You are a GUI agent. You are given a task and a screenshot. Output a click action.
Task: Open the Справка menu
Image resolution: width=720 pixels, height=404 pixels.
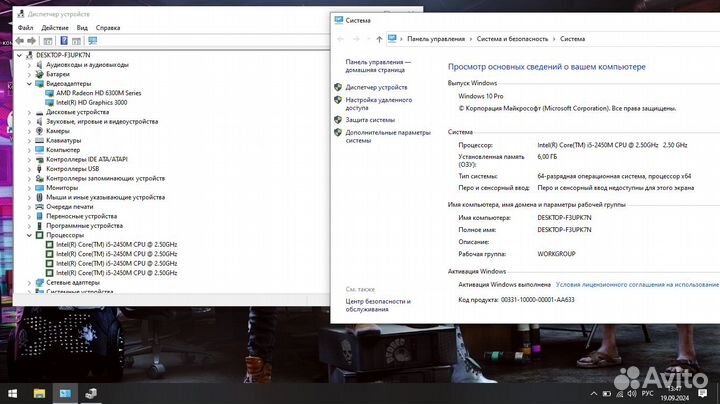[108, 28]
